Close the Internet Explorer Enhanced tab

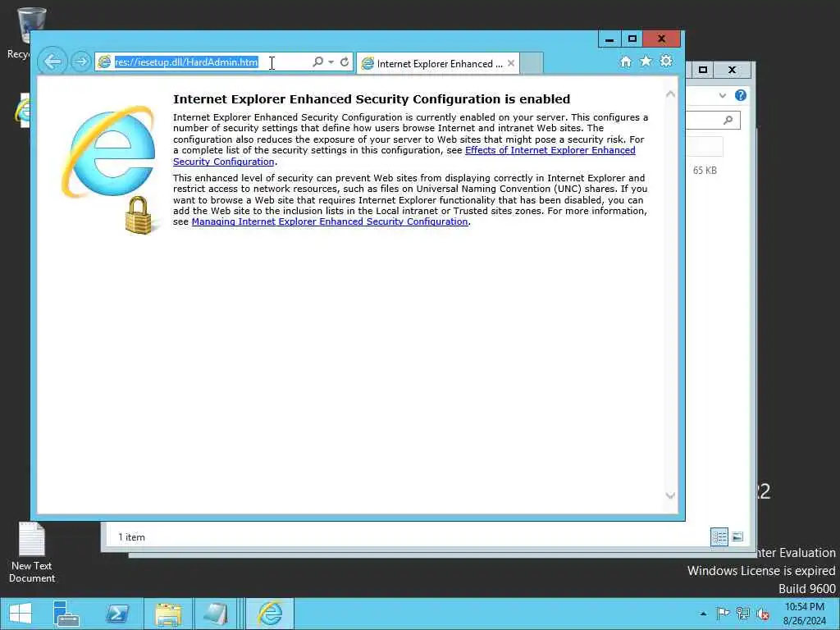coord(511,63)
